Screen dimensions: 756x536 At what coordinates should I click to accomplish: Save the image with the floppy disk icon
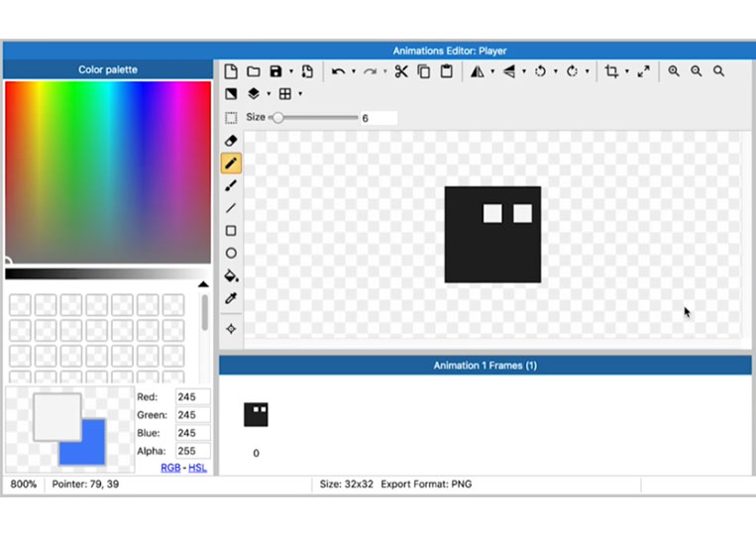pos(275,71)
